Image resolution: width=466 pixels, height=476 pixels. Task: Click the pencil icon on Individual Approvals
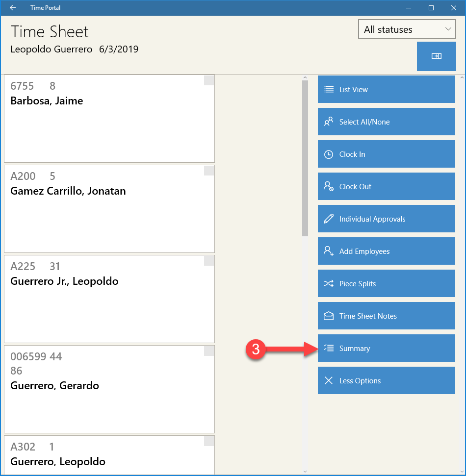328,219
